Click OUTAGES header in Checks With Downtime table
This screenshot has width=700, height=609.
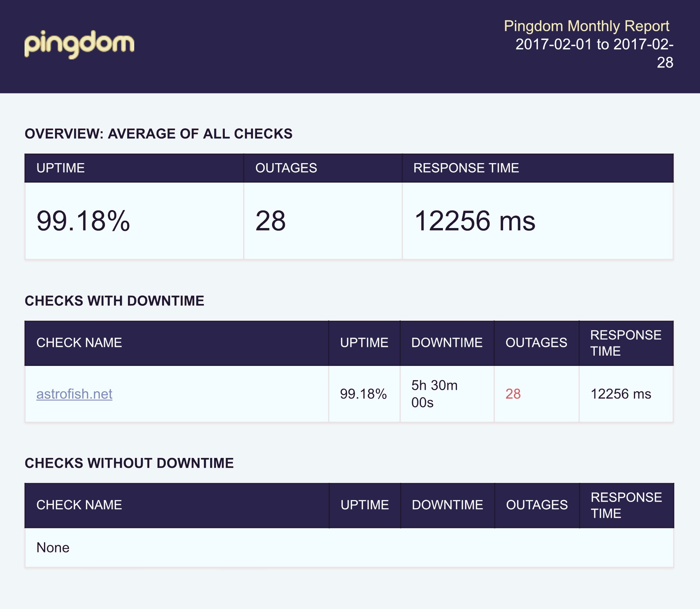(536, 342)
